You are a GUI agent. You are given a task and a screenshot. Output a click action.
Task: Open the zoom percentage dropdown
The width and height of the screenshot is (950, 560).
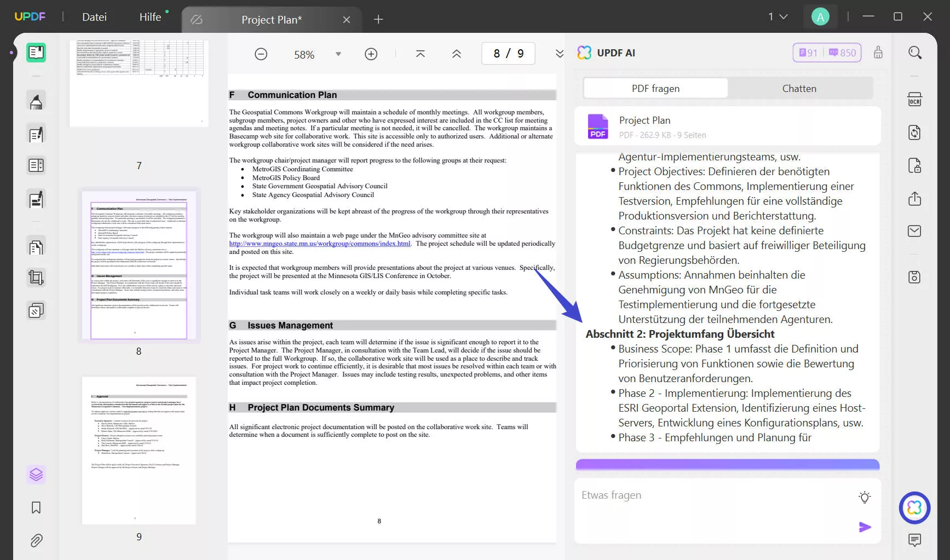[338, 54]
